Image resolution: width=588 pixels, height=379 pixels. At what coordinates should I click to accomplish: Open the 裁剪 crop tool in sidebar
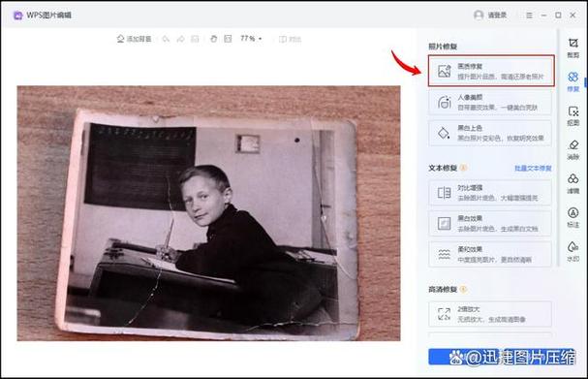[573, 48]
